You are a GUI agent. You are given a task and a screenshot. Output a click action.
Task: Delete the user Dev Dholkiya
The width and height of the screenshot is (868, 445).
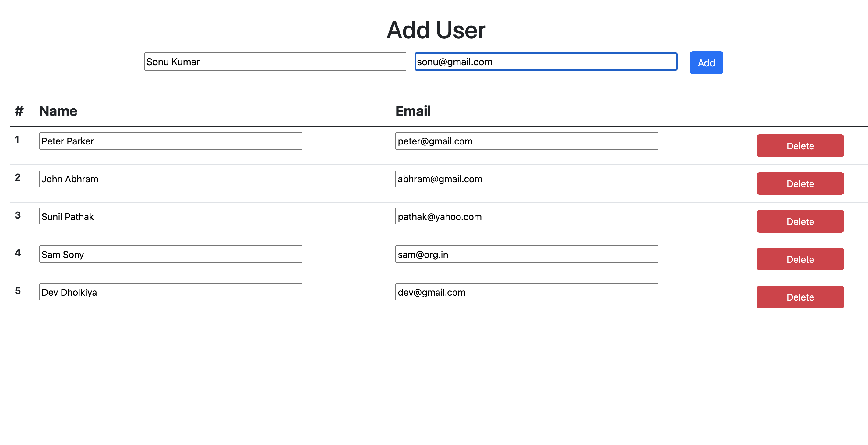pos(800,297)
